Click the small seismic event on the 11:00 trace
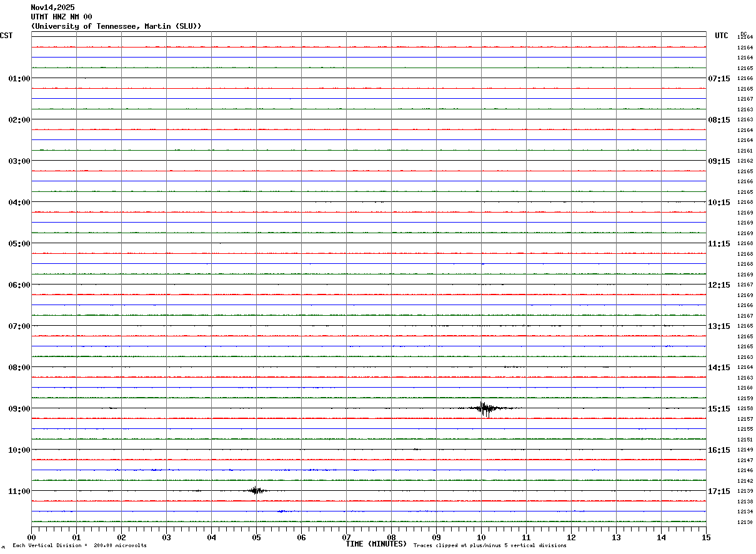 256,490
